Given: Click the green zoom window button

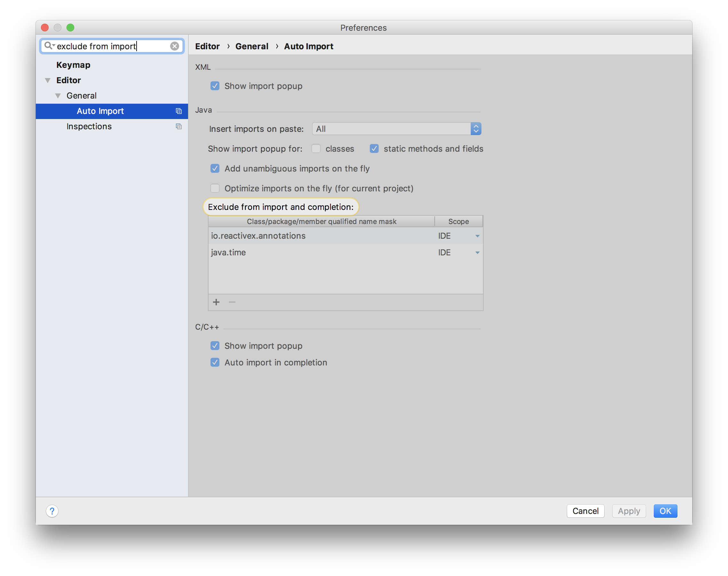Looking at the screenshot, I should [x=70, y=28].
